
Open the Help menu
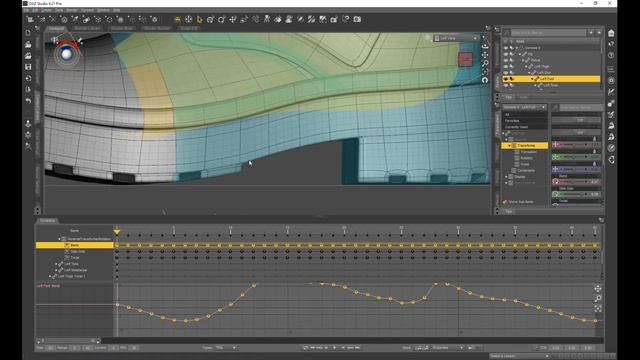click(x=117, y=10)
